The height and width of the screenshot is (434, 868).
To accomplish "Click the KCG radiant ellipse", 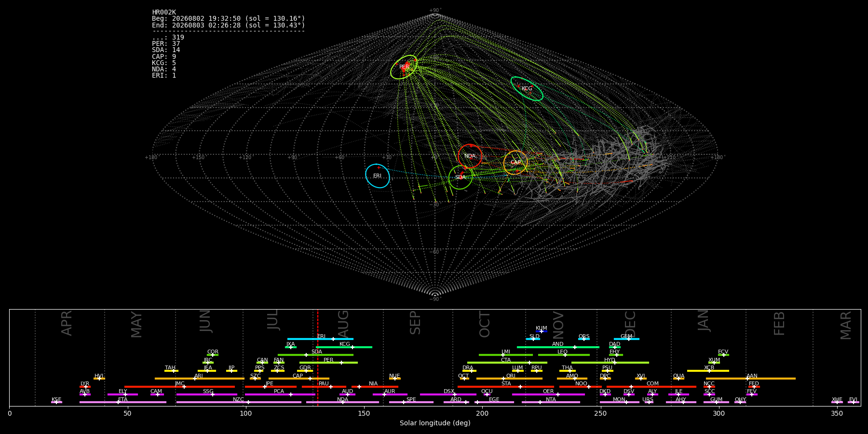I will (x=527, y=89).
